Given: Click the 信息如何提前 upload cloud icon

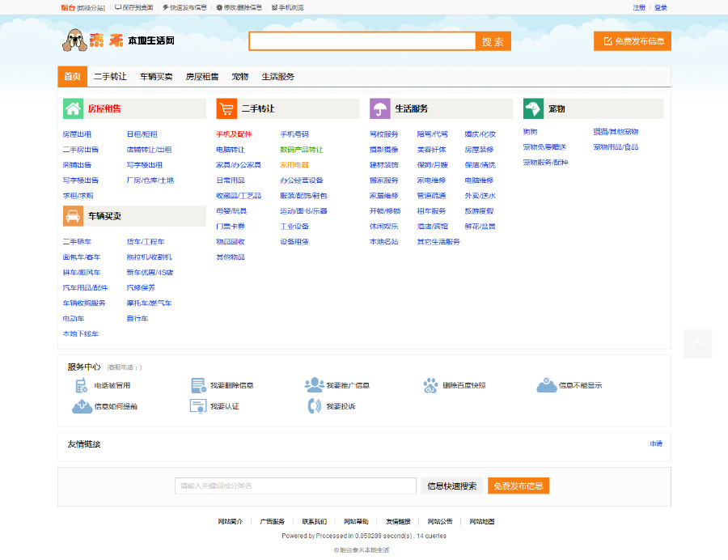Looking at the screenshot, I should point(82,405).
